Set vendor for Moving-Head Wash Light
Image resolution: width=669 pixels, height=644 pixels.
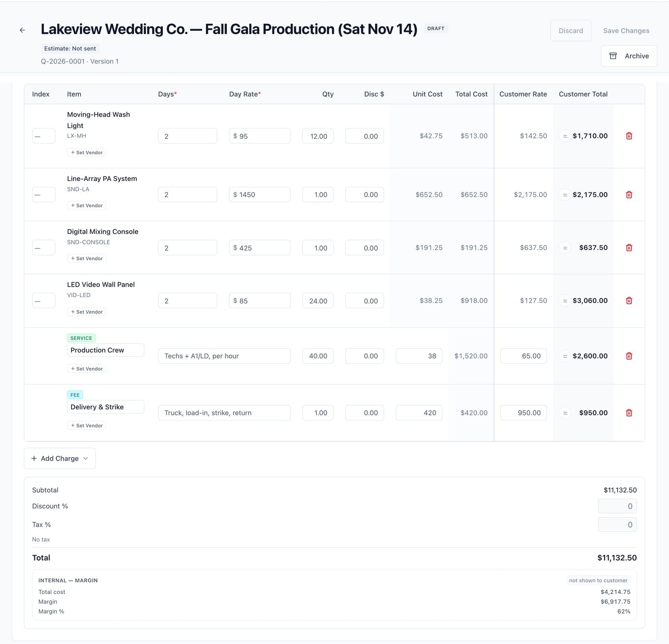pos(87,152)
